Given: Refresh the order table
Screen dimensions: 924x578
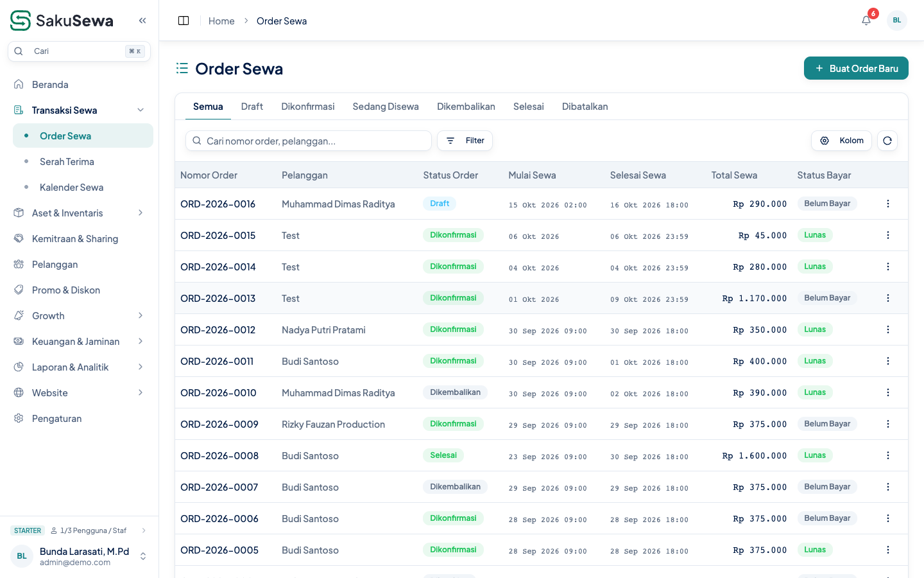Looking at the screenshot, I should point(887,141).
